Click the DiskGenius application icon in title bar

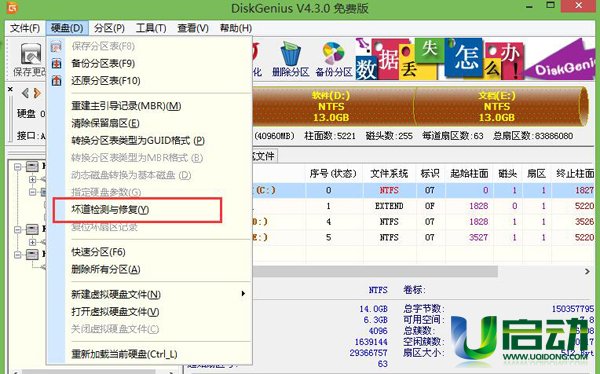(12, 7)
